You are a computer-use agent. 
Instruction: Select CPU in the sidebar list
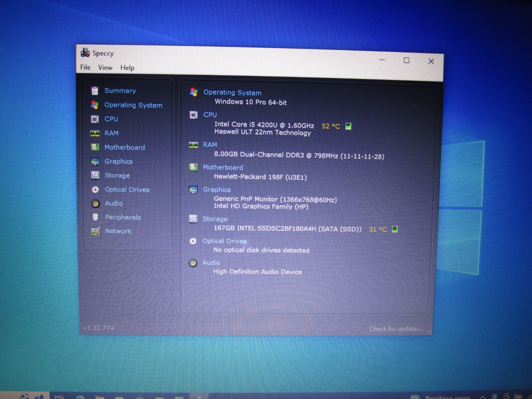tap(111, 119)
